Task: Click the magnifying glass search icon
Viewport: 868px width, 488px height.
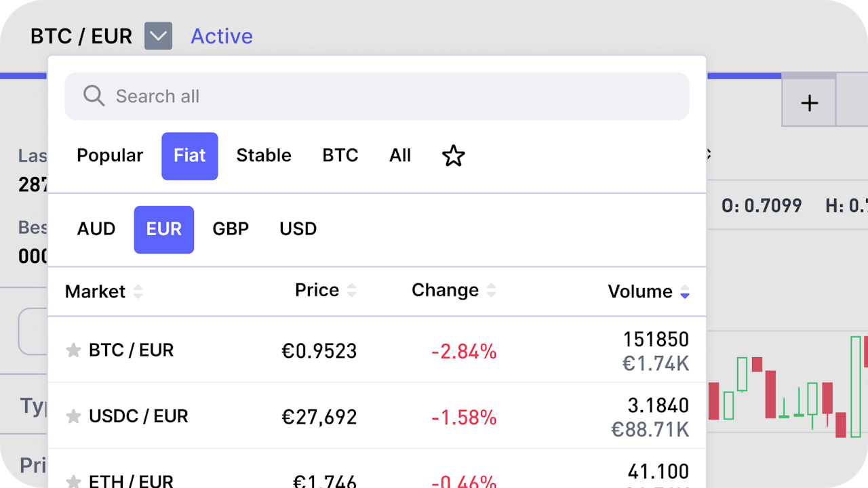Action: point(94,96)
